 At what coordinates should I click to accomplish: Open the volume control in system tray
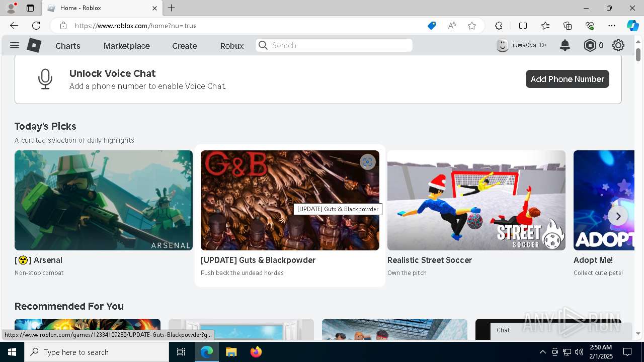pyautogui.click(x=579, y=352)
